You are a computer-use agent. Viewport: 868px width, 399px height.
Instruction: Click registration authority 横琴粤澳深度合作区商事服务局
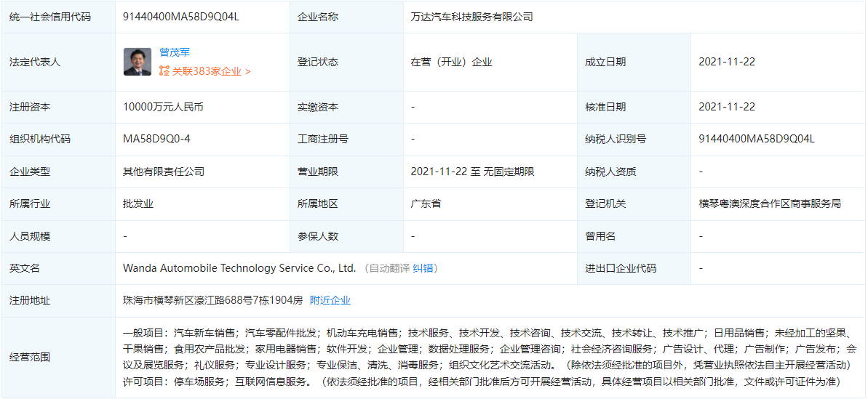tap(770, 204)
